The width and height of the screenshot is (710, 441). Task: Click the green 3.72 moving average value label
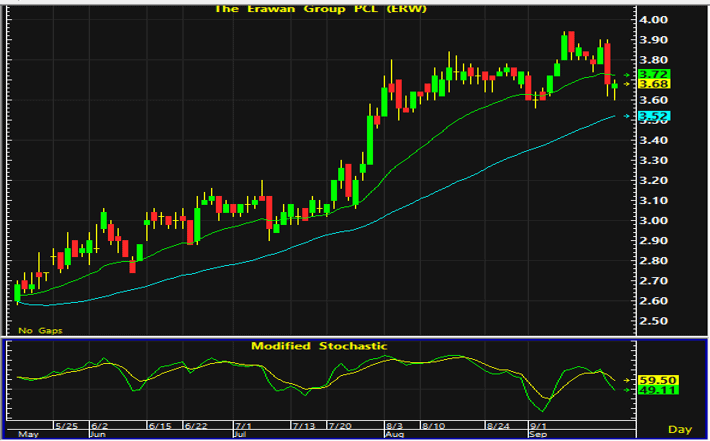(653, 74)
